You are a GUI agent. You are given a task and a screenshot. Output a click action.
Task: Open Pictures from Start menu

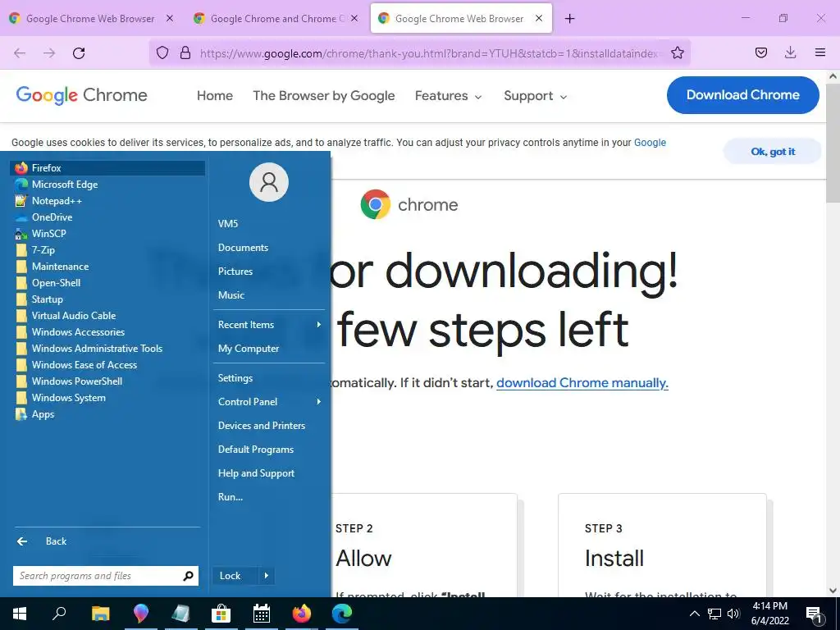(269, 271)
